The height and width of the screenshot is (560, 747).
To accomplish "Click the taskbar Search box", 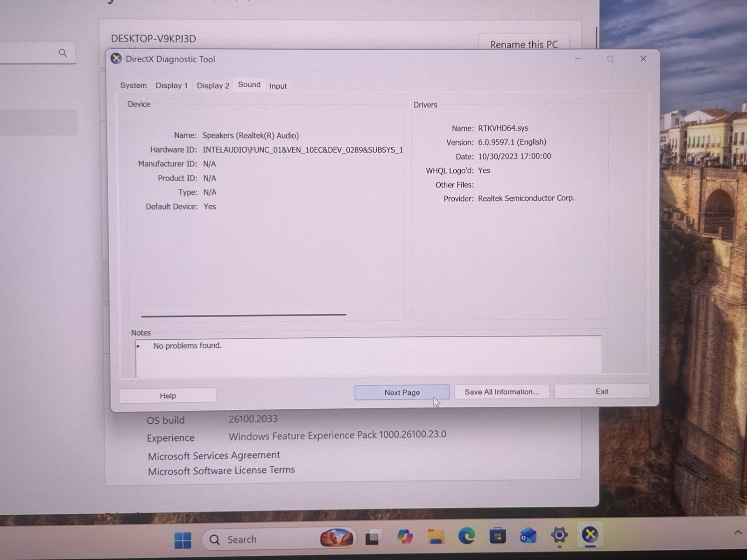I will pyautogui.click(x=279, y=539).
